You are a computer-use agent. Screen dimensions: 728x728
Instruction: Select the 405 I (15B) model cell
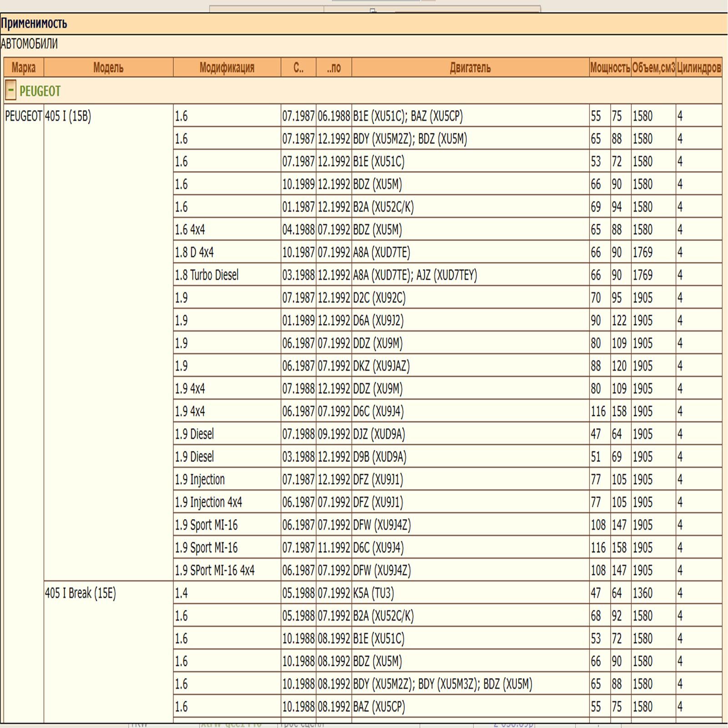[x=68, y=116]
